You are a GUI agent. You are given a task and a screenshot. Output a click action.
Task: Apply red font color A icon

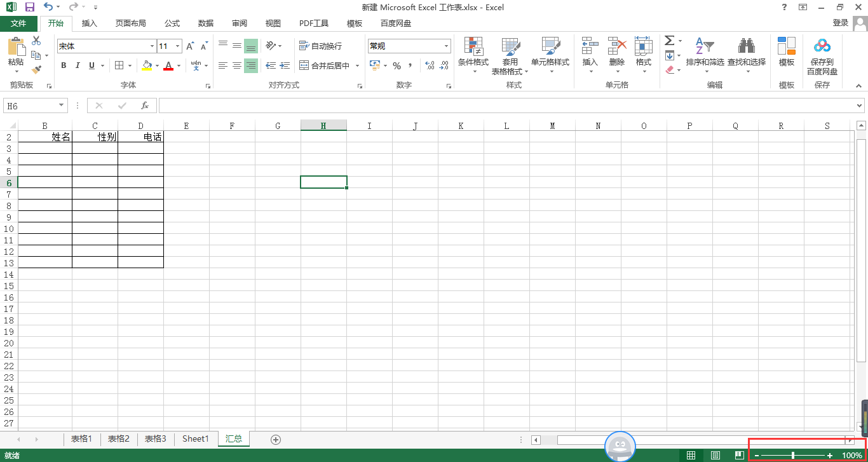168,65
